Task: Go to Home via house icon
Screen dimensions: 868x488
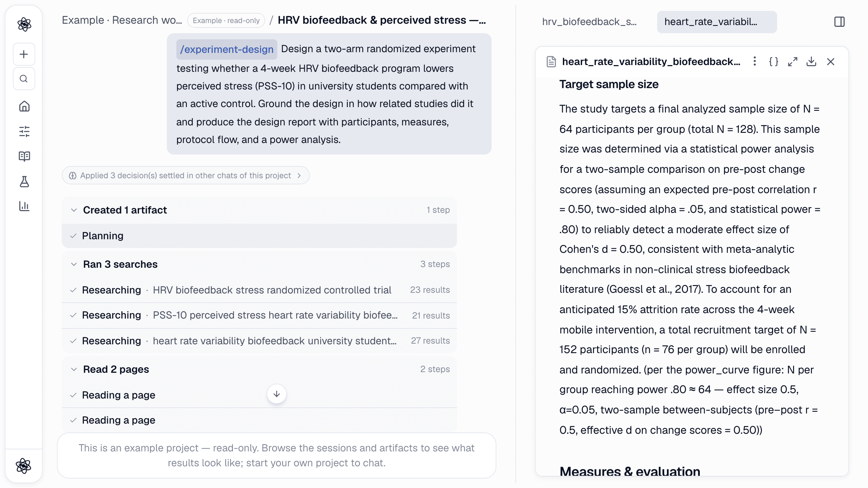Action: pyautogui.click(x=24, y=106)
